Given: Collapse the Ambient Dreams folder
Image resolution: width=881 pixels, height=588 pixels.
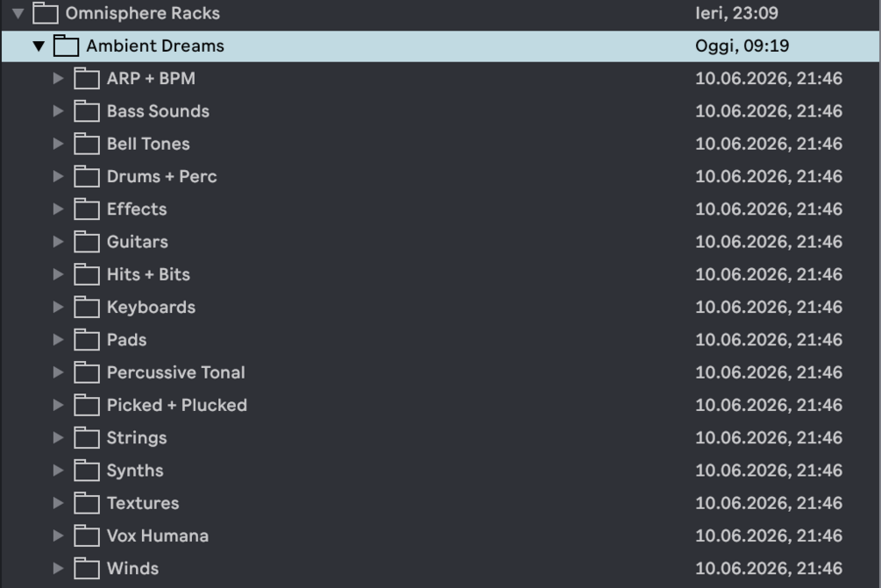Looking at the screenshot, I should [x=39, y=46].
